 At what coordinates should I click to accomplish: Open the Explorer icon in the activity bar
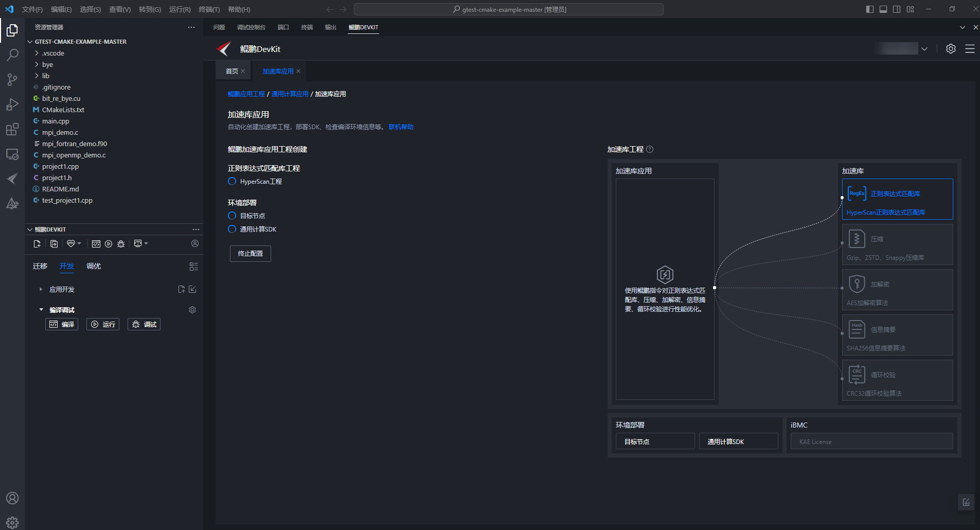click(12, 30)
